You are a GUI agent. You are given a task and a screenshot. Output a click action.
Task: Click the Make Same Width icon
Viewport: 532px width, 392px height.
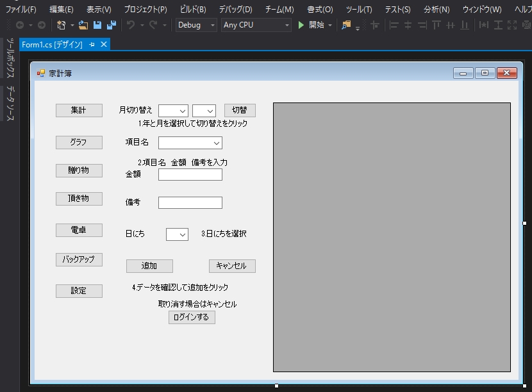click(x=484, y=25)
